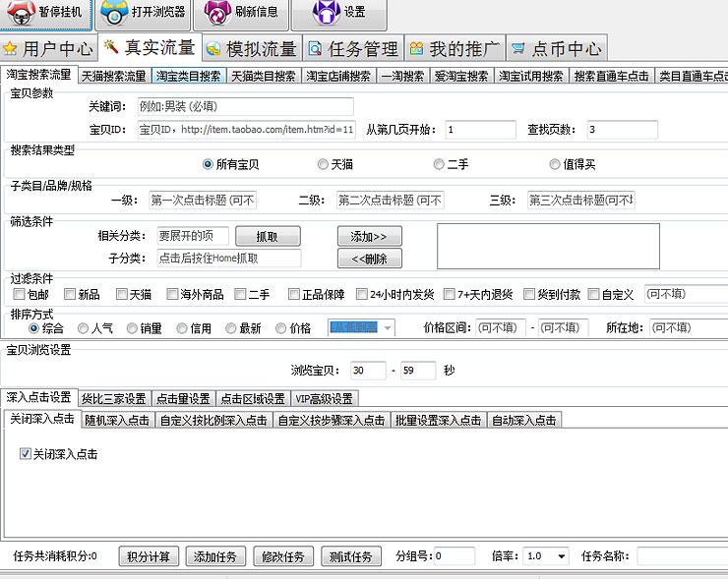Check the 货到付款 checkbox

(529, 294)
